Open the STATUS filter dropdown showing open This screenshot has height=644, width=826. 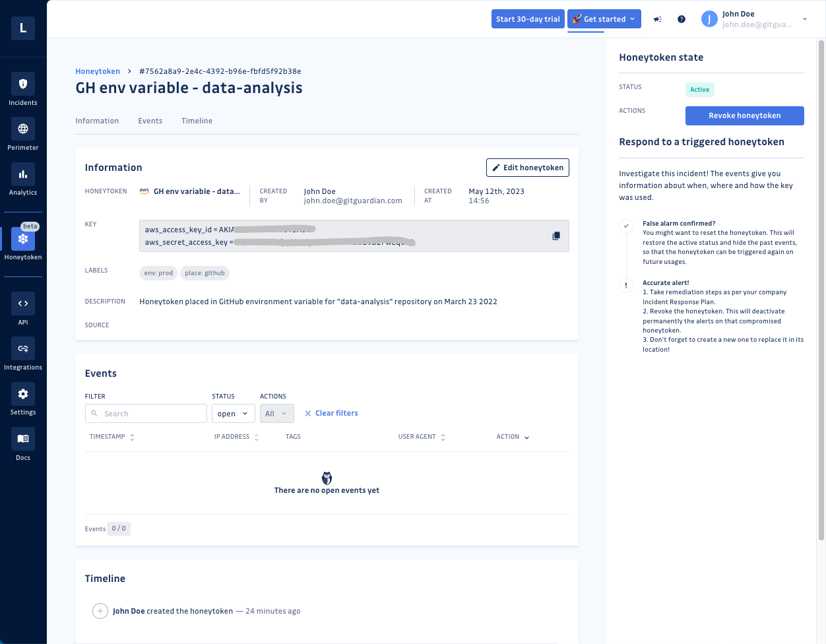pos(233,413)
